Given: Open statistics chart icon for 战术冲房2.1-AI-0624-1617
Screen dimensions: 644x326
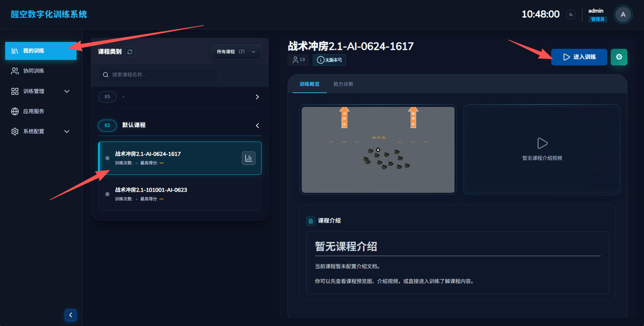Looking at the screenshot, I should pyautogui.click(x=248, y=158).
